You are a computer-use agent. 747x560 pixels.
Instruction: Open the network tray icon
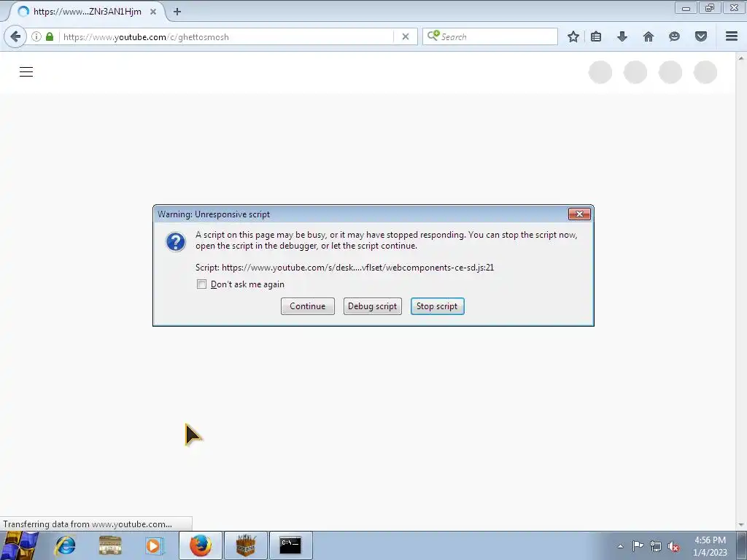656,546
